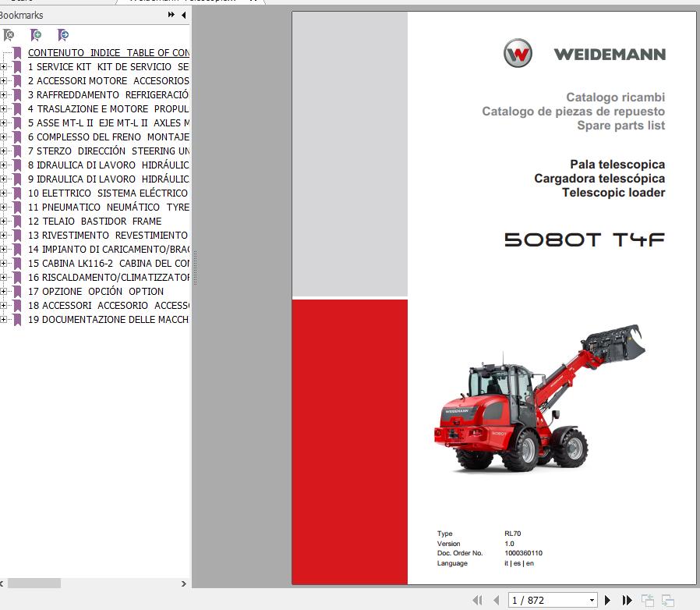Expand the 7 STERZO bookmark
This screenshot has width=700, height=610.
(4, 151)
